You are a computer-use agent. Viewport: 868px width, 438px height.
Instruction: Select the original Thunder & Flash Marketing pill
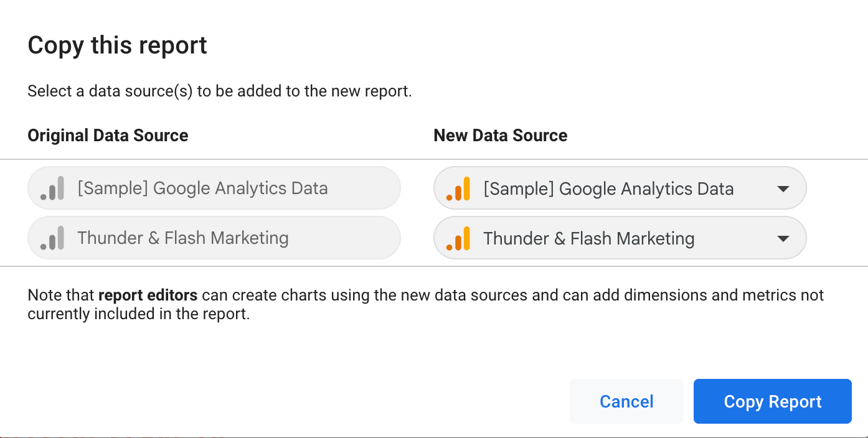pos(214,238)
